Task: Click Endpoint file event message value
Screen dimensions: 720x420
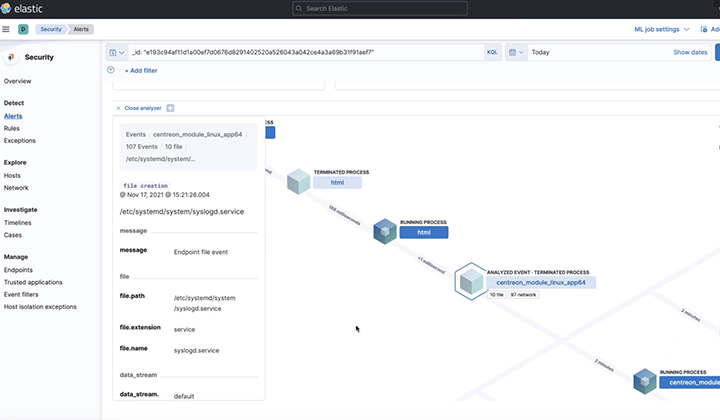Action: click(201, 252)
